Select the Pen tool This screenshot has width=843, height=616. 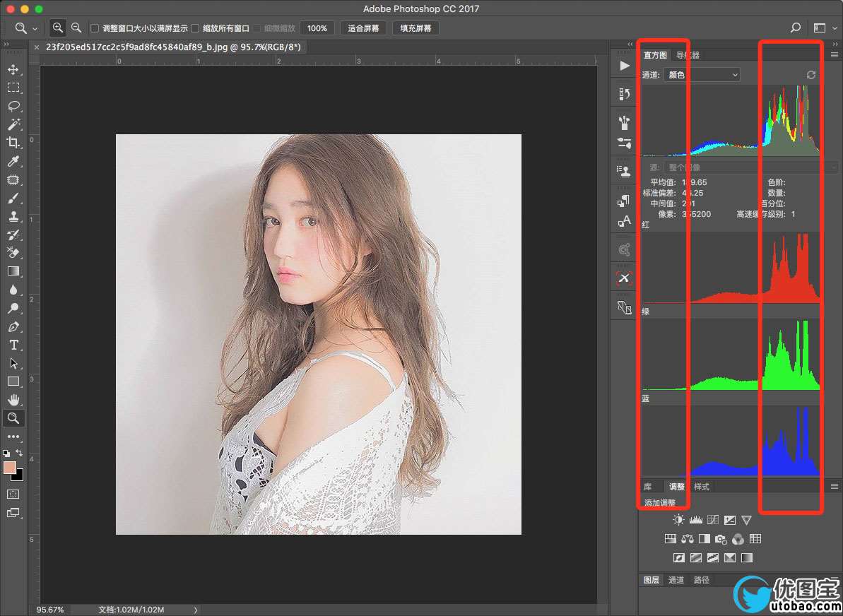13,326
